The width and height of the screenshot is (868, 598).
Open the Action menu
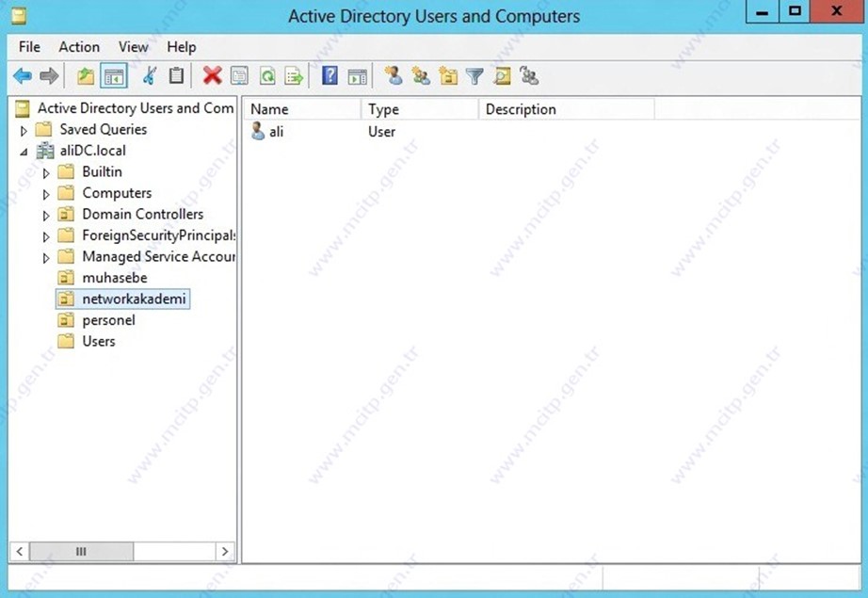tap(79, 47)
